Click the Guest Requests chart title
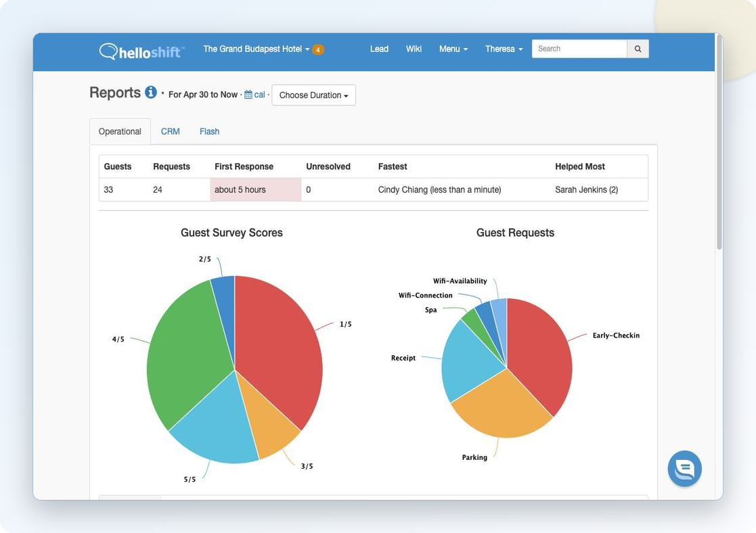 516,232
